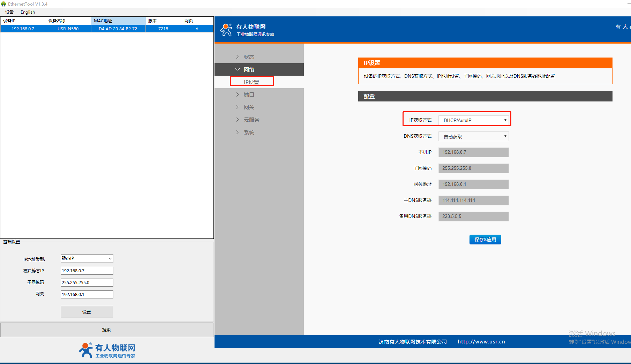Open the IP地址类型 combo box

[x=87, y=258]
